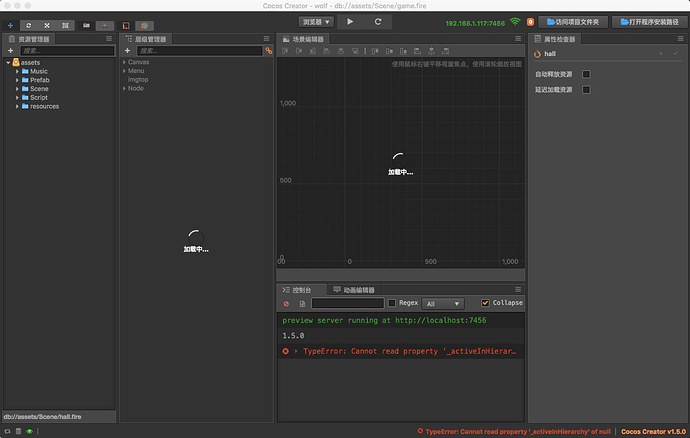Click the green Wi-Fi preview icon
Image resolution: width=690 pixels, height=438 pixels.
click(515, 22)
